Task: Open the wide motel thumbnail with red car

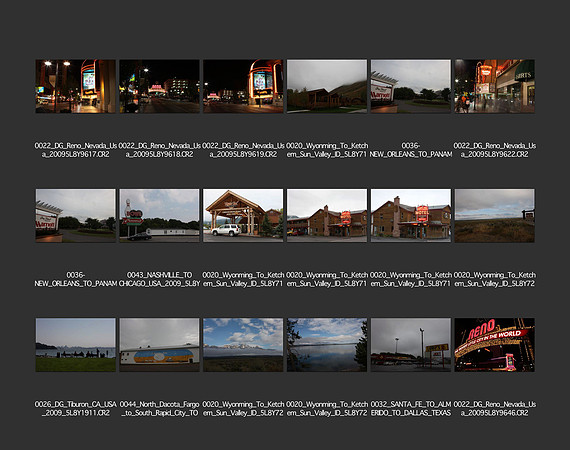Action: (327, 216)
